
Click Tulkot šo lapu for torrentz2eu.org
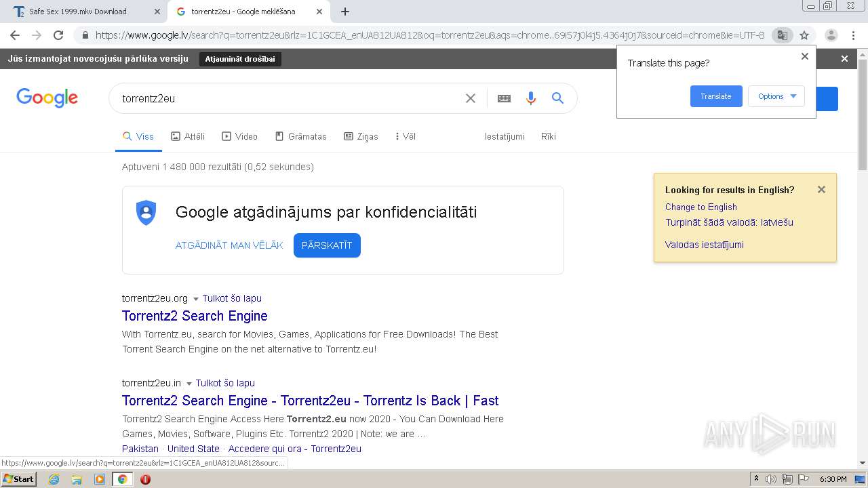point(232,298)
